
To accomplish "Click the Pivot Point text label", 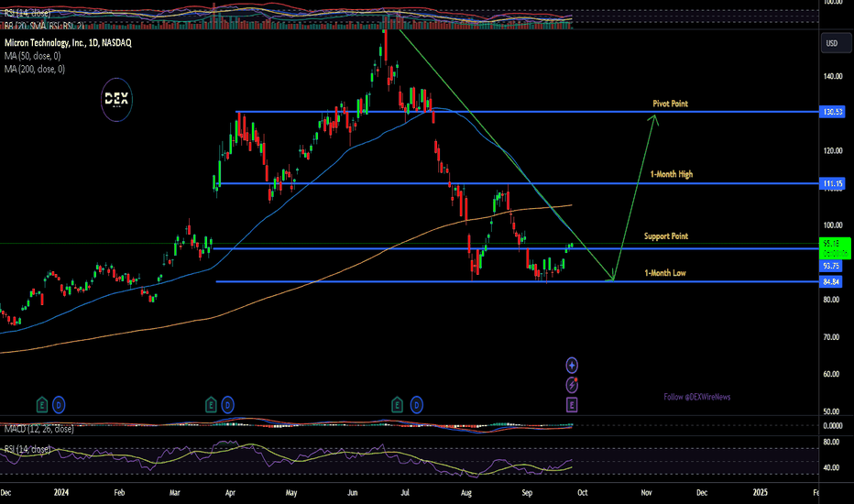I will [x=671, y=104].
